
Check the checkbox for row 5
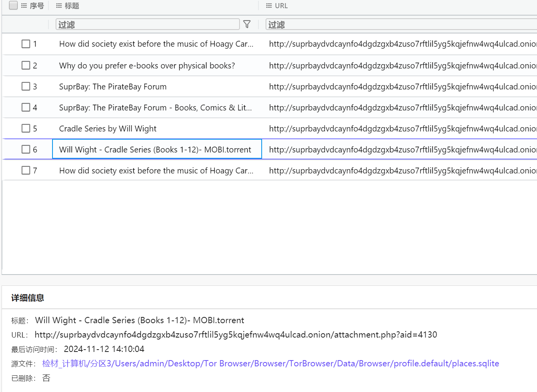click(26, 128)
